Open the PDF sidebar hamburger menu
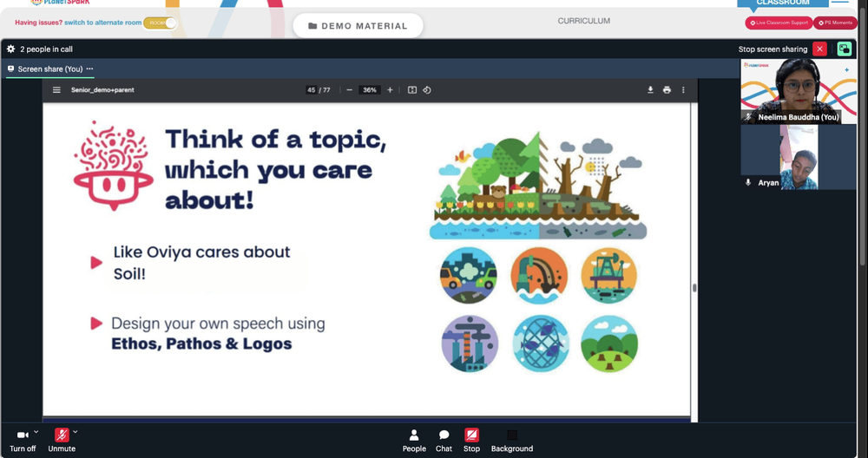The image size is (868, 458). click(x=56, y=89)
